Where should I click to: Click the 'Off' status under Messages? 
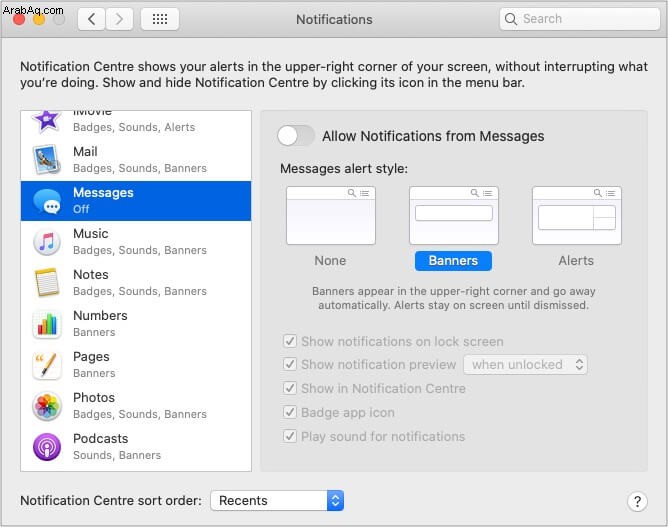81,209
